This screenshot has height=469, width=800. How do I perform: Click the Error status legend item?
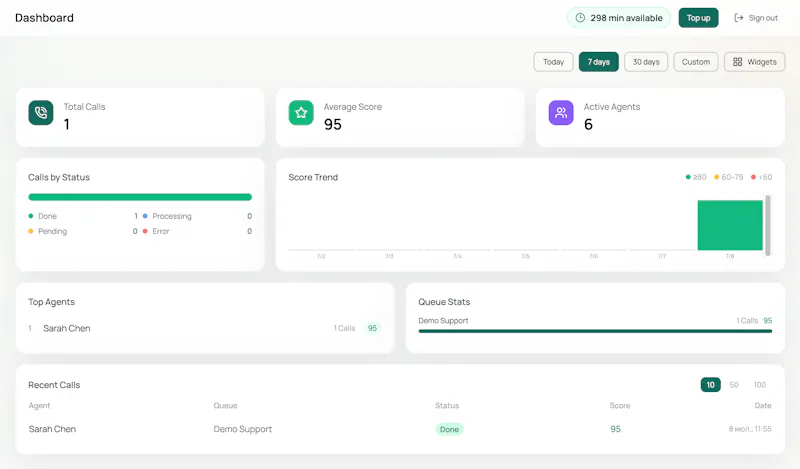[197, 231]
